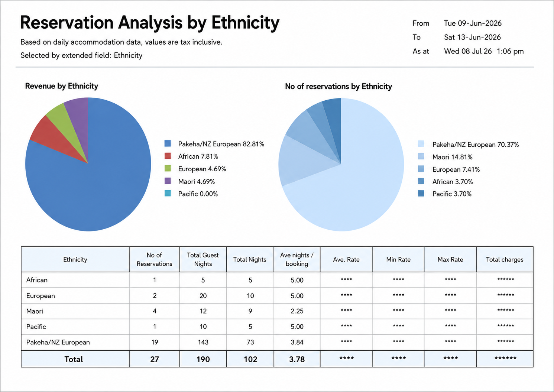Click the 'Tue 09-Jun-2026' From date
This screenshot has width=554, height=392.
click(x=473, y=23)
